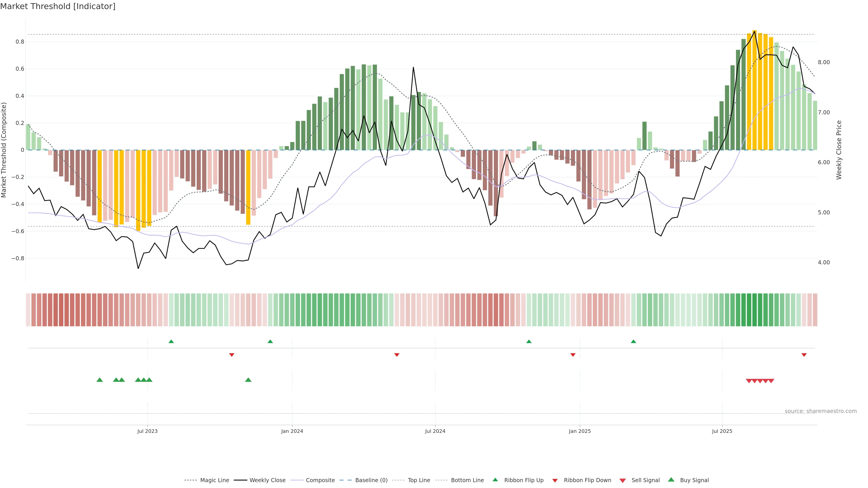Click the Buy Signal legend marker icon
The image size is (868, 488).
click(x=671, y=480)
